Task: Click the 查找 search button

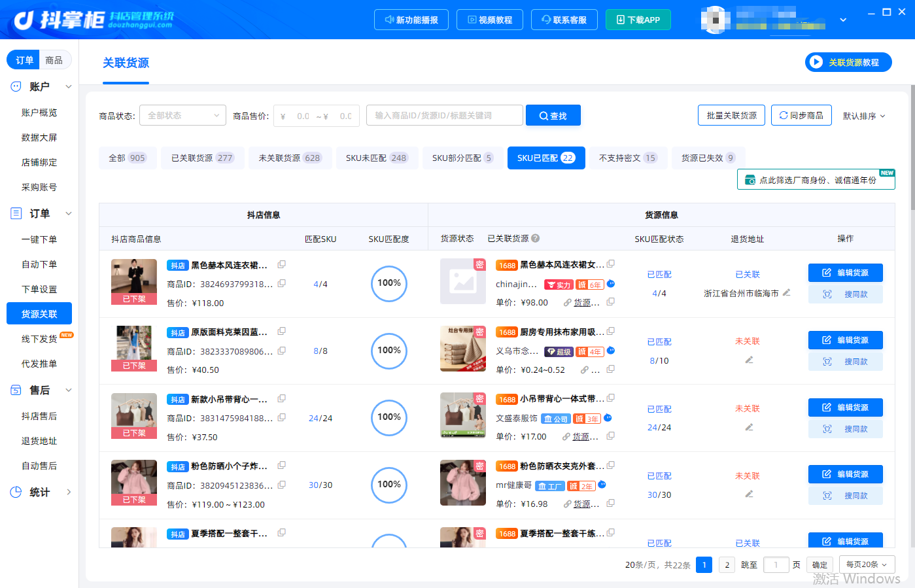Action: 553,116
